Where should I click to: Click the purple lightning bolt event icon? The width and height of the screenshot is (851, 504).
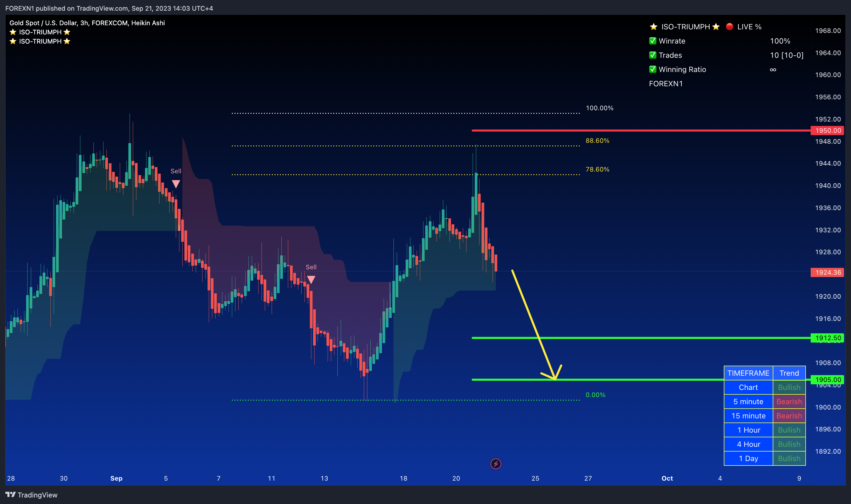[495, 464]
